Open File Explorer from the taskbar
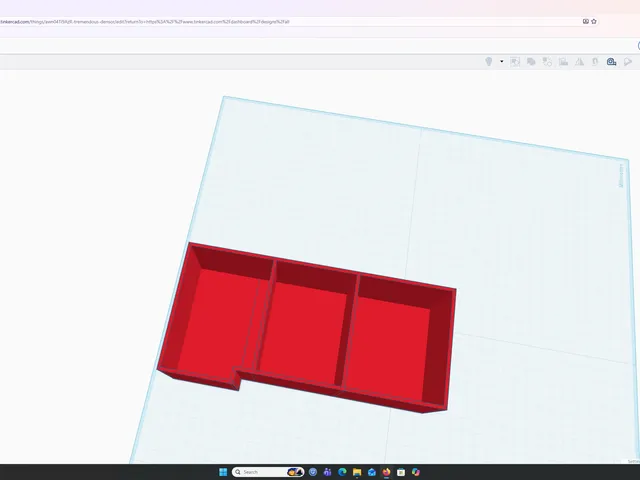Image resolution: width=640 pixels, height=480 pixels. pos(357,472)
